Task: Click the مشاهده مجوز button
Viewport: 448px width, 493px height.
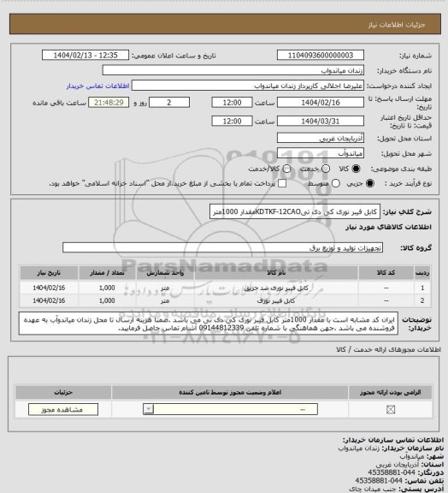Action: 63,409
